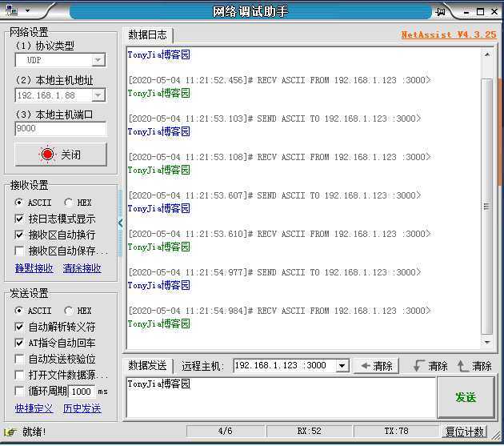Pin window with the pushpin icon
Screen dimensions: 504x446
tap(440, 12)
